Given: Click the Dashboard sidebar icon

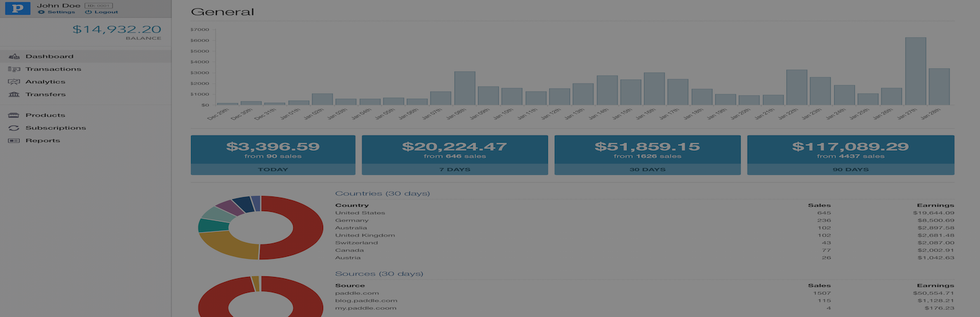Looking at the screenshot, I should (14, 56).
